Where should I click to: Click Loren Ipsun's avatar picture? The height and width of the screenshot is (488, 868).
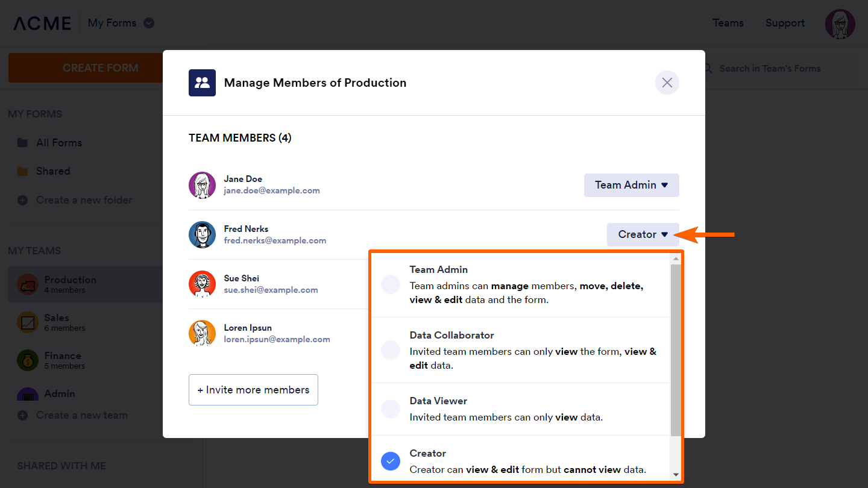[202, 333]
